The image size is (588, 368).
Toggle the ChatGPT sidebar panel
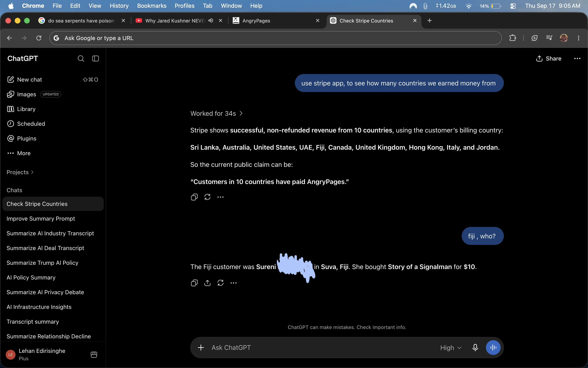tap(96, 58)
